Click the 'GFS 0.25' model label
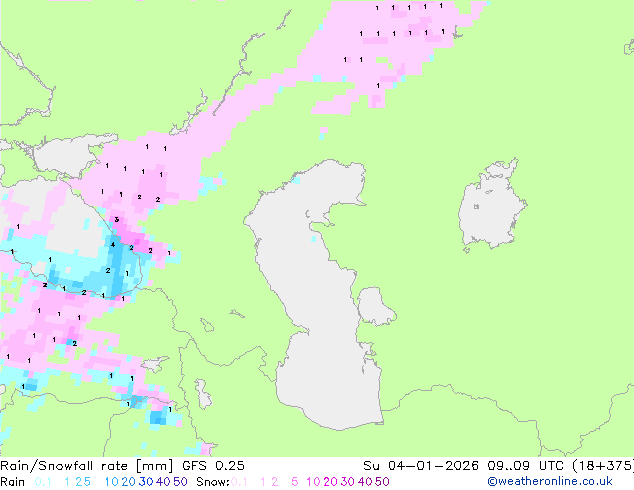This screenshot has width=634, height=490. [213, 466]
